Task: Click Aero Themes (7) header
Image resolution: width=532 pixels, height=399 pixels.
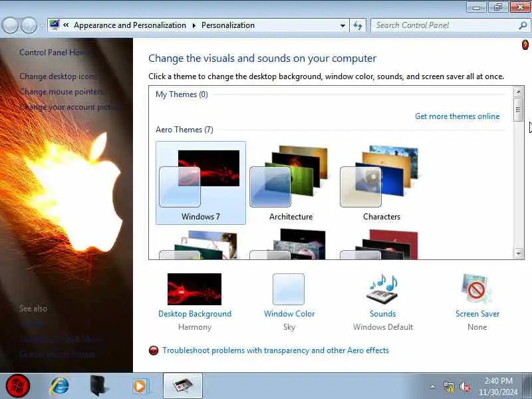Action: pos(185,130)
